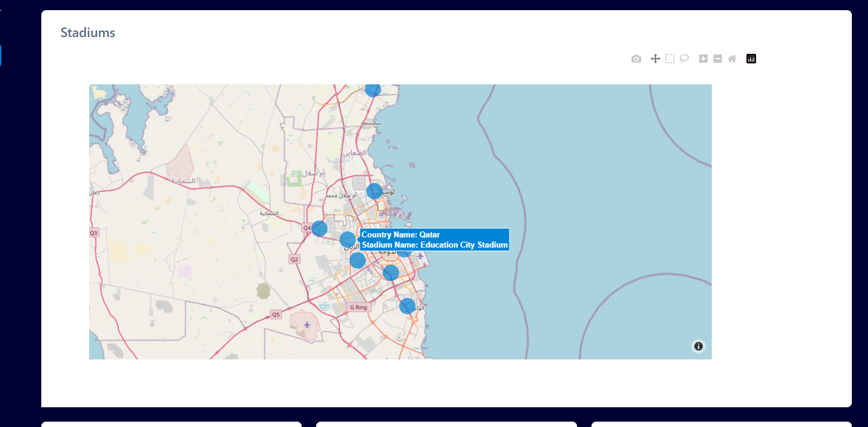Activate the Pan tool in the modebar
This screenshot has width=868, height=427.
[655, 58]
